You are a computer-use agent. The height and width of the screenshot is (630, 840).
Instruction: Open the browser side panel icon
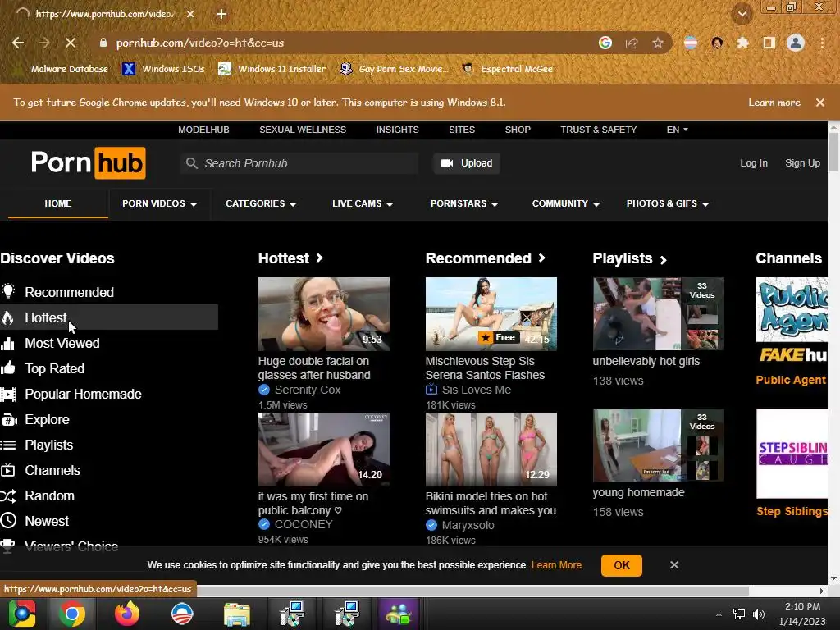click(769, 43)
